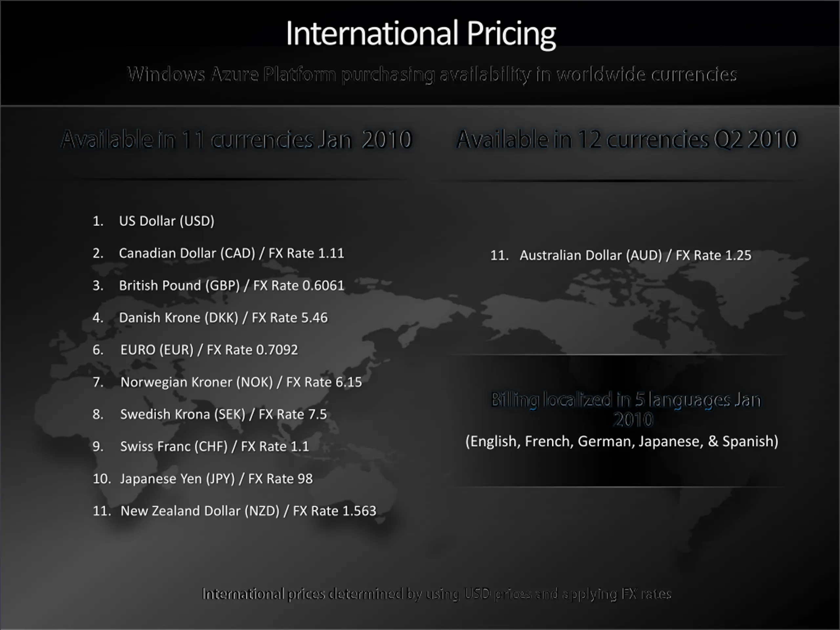The image size is (840, 630).
Task: Select the '(English, French, German, Japanese, & Spanish)' text
Action: click(622, 442)
